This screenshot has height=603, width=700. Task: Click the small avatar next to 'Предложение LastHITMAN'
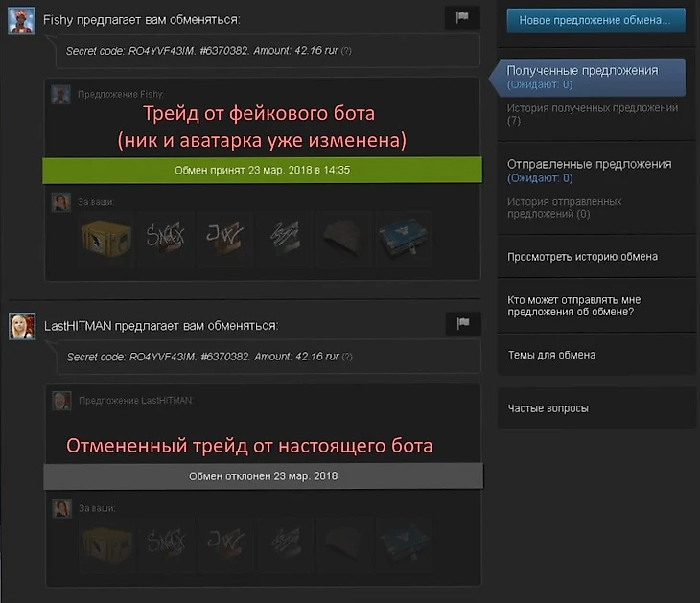tap(61, 401)
